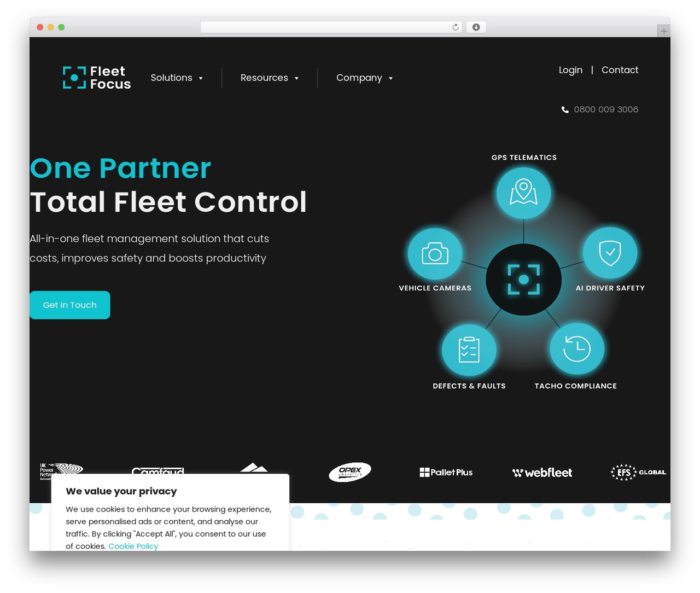Go to the Login page
Viewport: 700px width, 593px height.
pos(570,70)
